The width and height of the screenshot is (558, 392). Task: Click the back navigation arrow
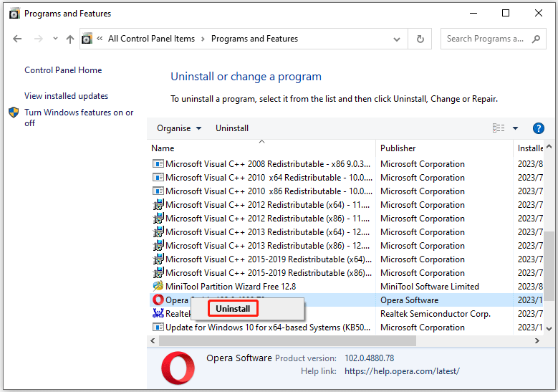[17, 39]
